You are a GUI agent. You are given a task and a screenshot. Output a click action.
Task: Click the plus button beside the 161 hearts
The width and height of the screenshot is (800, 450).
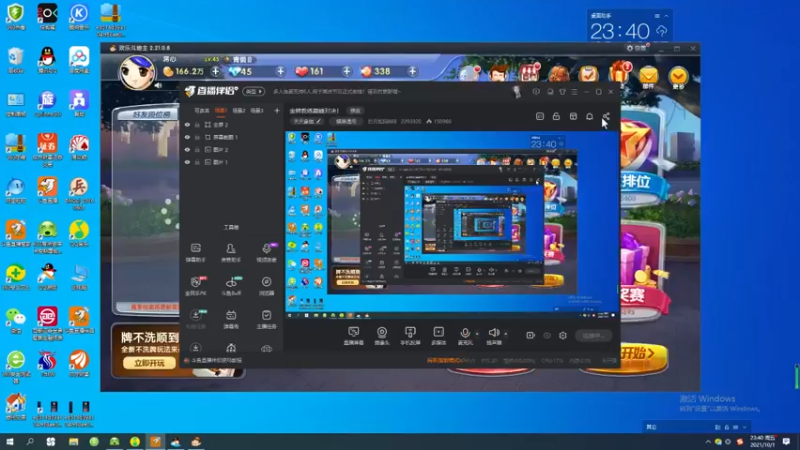tap(346, 71)
